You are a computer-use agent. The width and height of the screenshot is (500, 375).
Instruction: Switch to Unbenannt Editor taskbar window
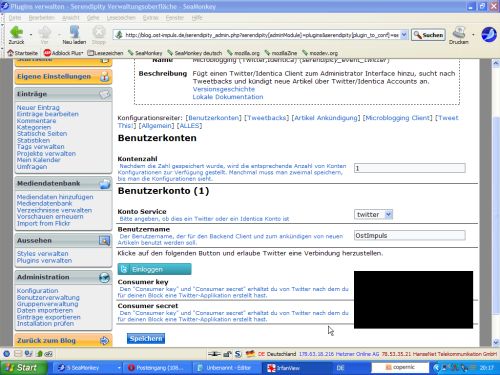tap(226, 368)
